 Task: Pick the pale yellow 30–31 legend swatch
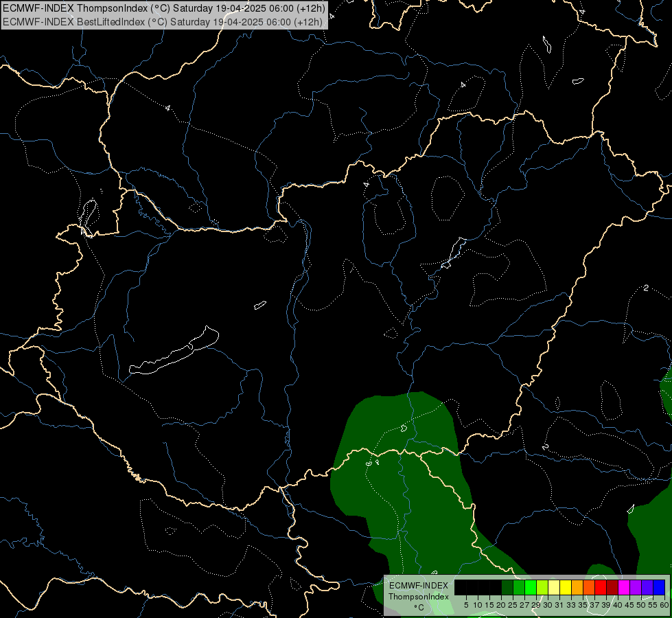554,587
